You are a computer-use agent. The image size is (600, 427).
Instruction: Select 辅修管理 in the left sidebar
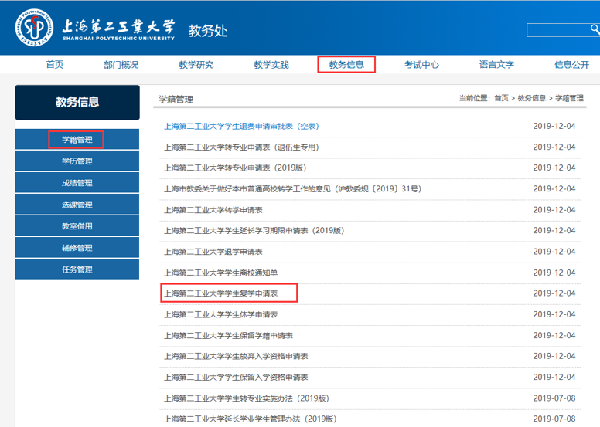point(77,248)
